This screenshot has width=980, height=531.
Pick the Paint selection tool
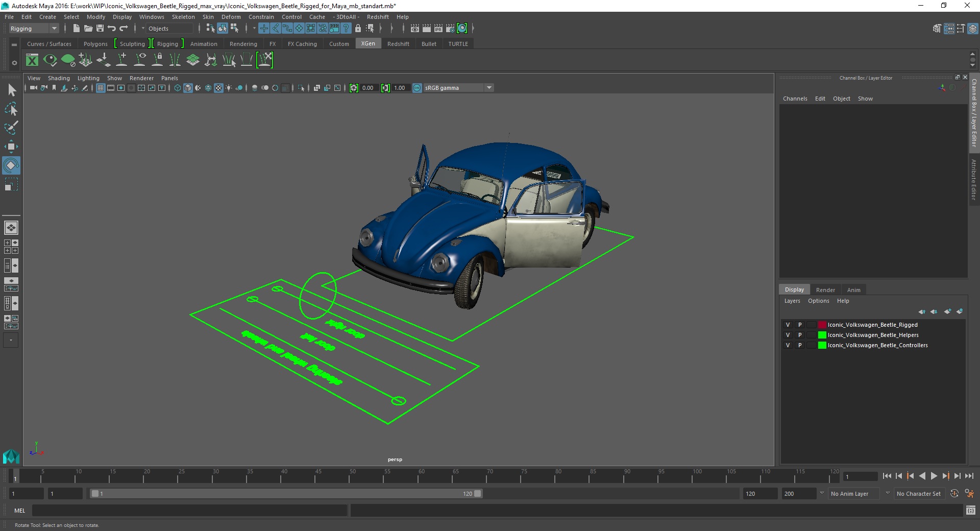click(11, 128)
